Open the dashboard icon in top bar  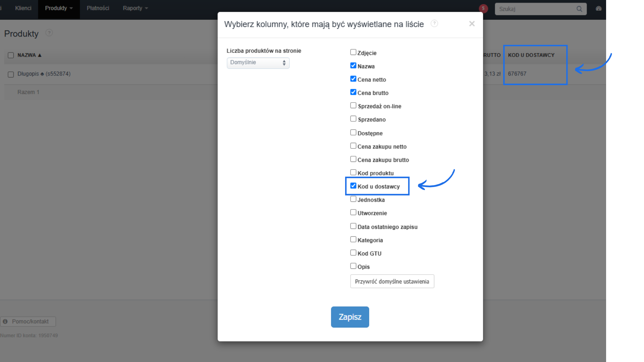[x=599, y=8]
